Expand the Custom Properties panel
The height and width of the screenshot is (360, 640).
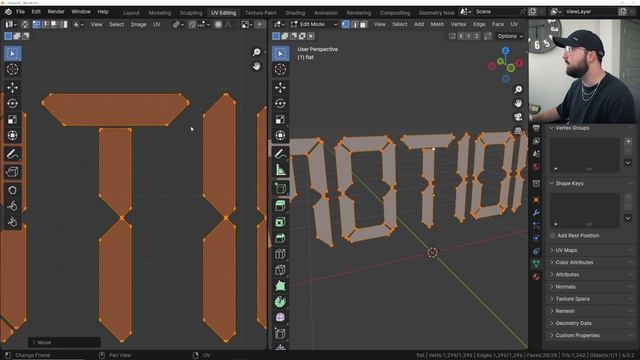[x=590, y=335]
